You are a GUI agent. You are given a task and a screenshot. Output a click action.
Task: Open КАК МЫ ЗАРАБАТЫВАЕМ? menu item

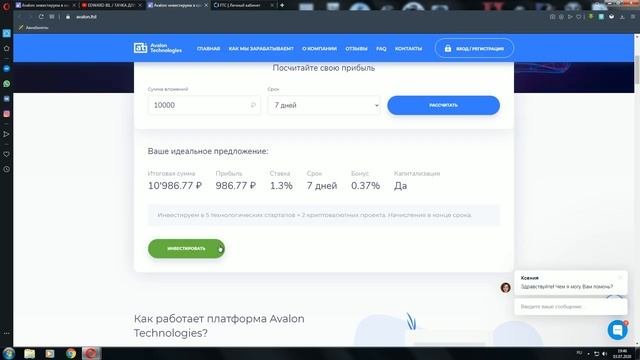click(x=261, y=49)
